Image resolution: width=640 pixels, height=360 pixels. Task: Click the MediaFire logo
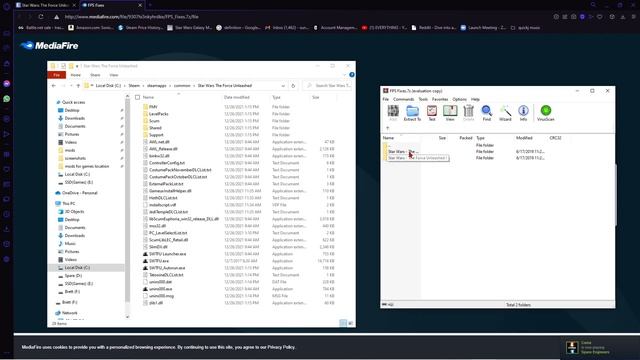pos(49,45)
